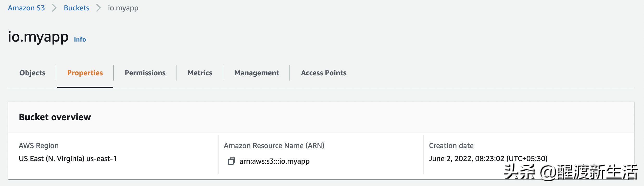Select the AWS Region value us-east-1
644x186 pixels.
click(x=68, y=158)
